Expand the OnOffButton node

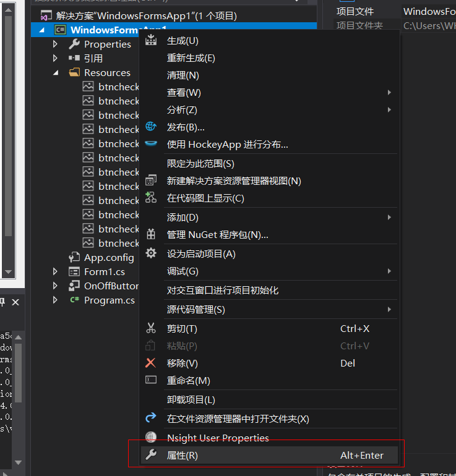pyautogui.click(x=55, y=286)
